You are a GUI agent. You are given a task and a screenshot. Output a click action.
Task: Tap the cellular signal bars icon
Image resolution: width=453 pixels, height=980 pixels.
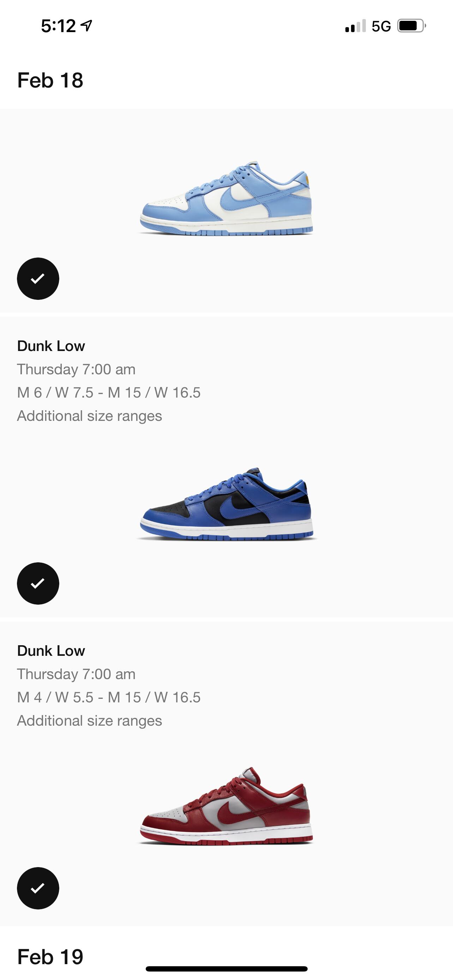point(355,26)
